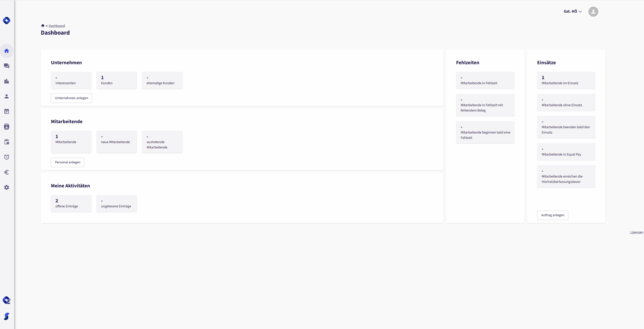The height and width of the screenshot is (329, 644).
Task: Open the euro currency sidebar icon
Action: point(7,172)
